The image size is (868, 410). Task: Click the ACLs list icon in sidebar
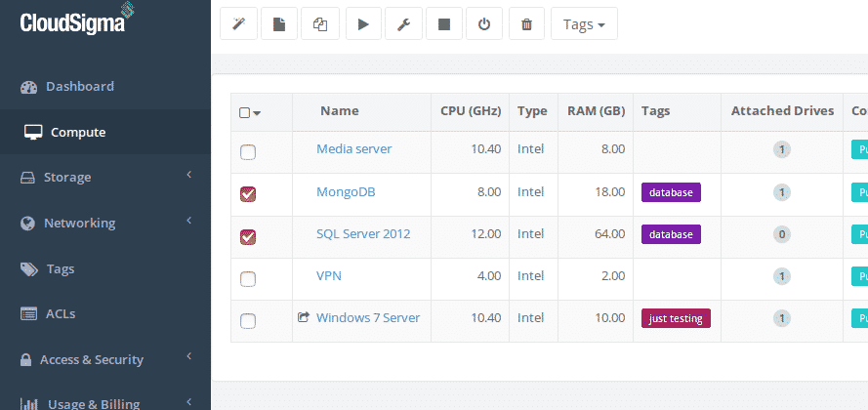point(28,314)
